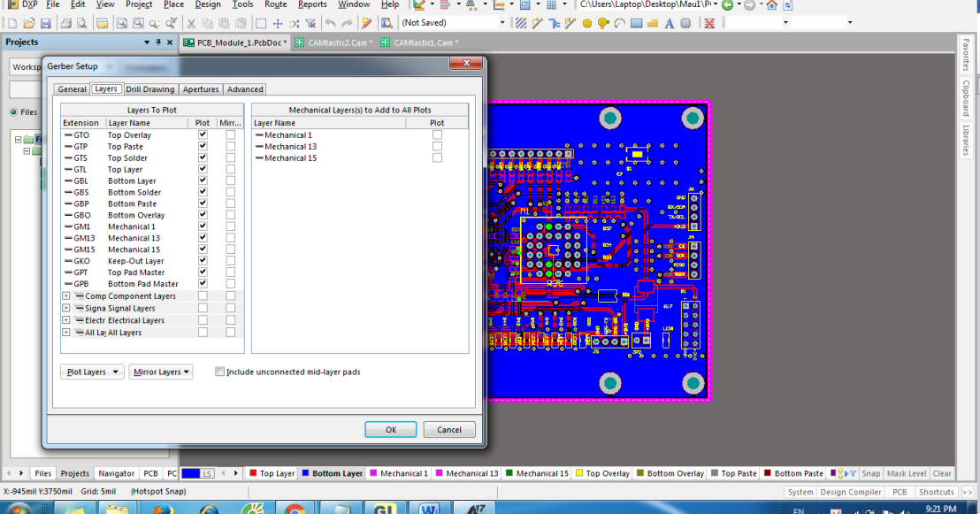
Task: Select the Place String text tool
Action: 669,23
